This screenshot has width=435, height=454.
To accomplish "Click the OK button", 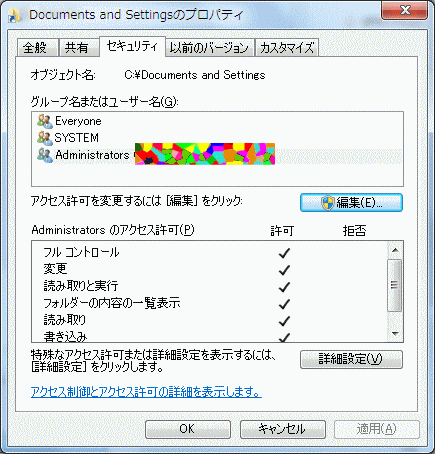I will point(188,429).
